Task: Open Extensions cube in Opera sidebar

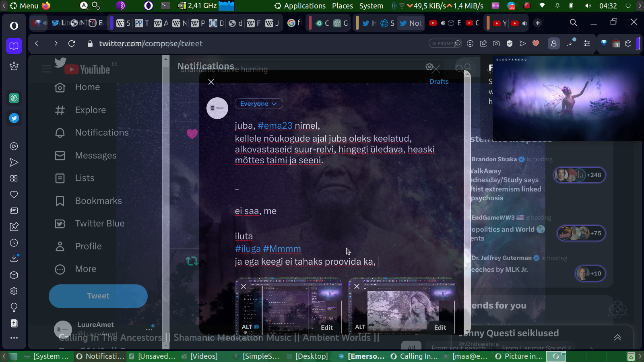Action: coord(14,275)
